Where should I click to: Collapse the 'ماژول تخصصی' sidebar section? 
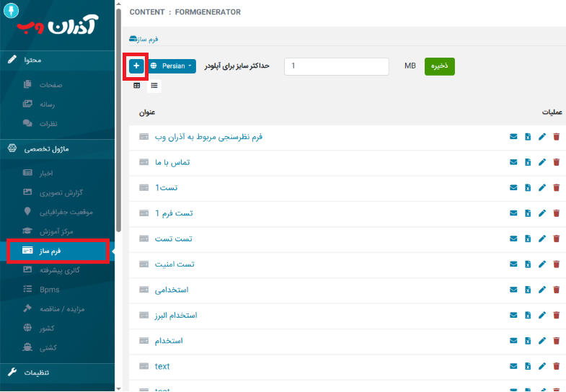click(x=56, y=148)
